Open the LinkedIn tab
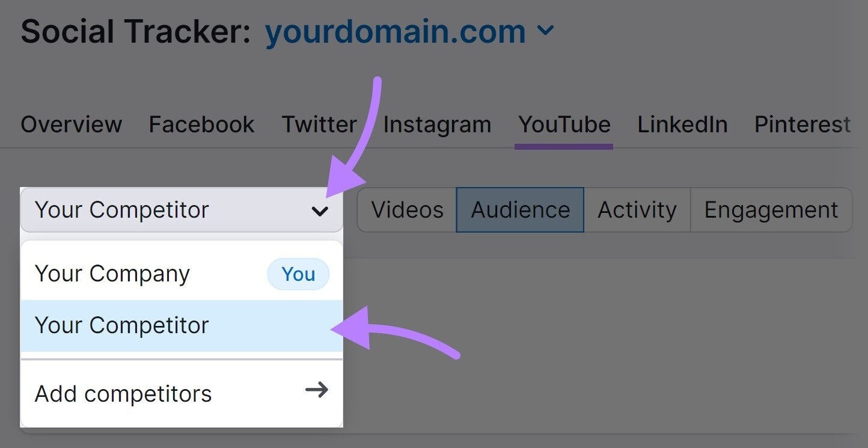This screenshot has height=448, width=868. pos(682,124)
